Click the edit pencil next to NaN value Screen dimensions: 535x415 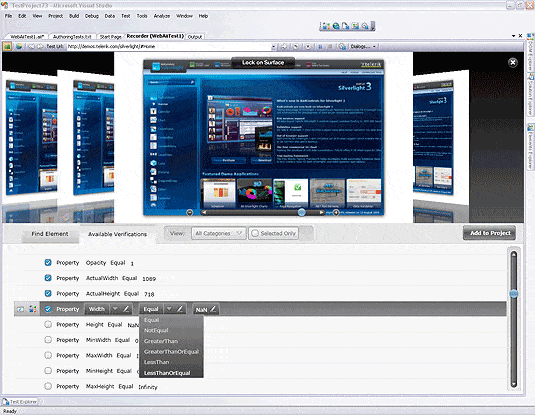pyautogui.click(x=213, y=309)
